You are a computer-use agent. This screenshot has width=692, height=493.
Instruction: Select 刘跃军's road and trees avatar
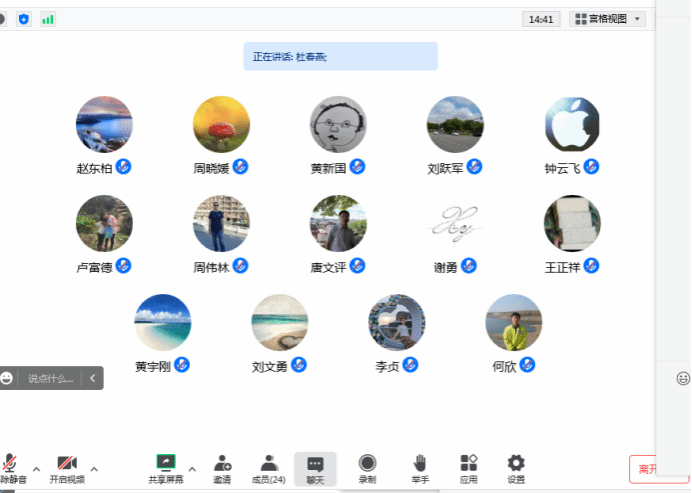[x=455, y=124]
